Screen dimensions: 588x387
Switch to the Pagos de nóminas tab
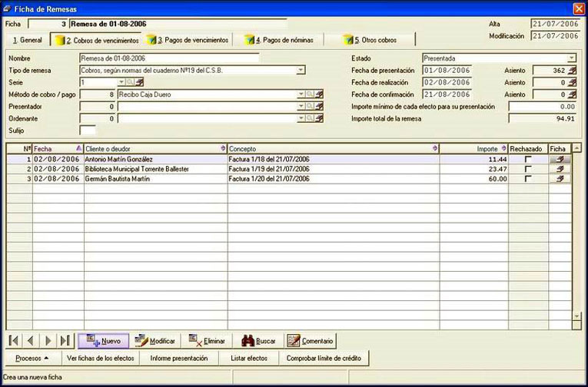point(278,40)
